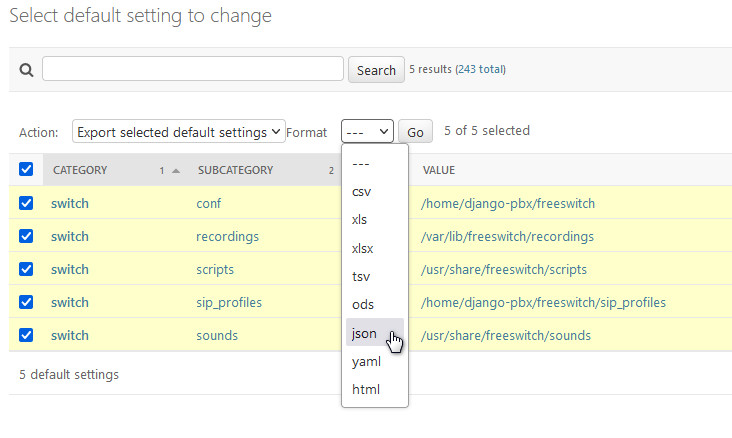Collapse the Format dropdown
732x438 pixels.
367,132
